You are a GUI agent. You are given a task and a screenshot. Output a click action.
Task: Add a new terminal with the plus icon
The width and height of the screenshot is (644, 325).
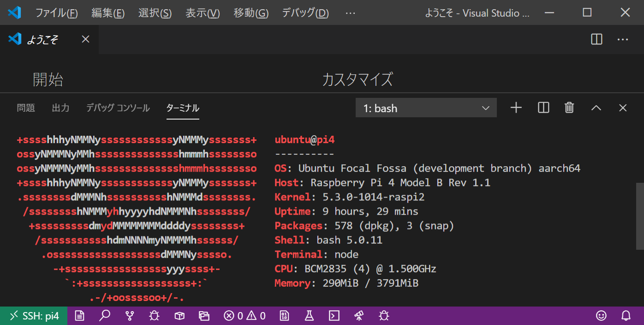click(x=516, y=108)
